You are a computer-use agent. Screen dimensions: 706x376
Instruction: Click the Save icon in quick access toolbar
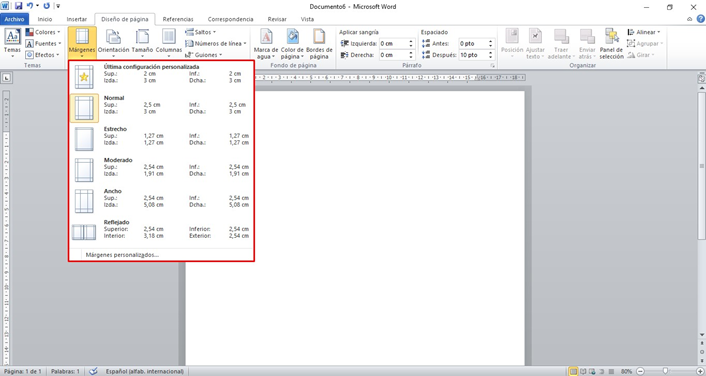[x=18, y=6]
